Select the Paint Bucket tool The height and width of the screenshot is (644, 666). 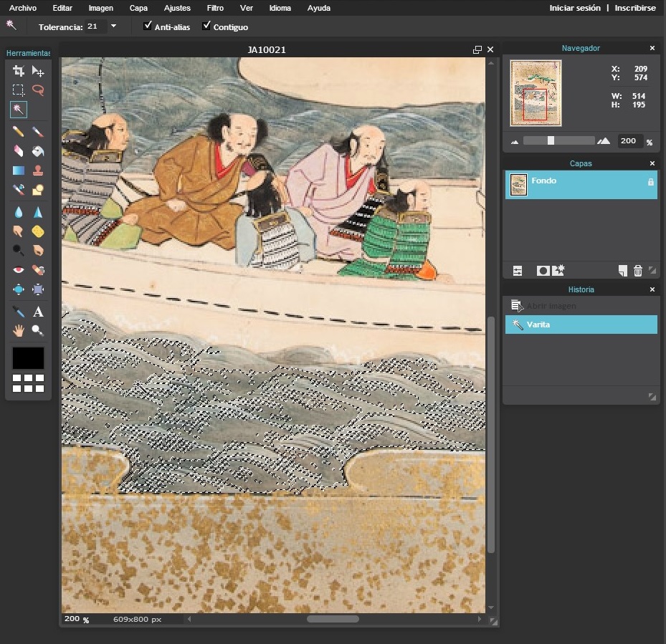(x=38, y=150)
